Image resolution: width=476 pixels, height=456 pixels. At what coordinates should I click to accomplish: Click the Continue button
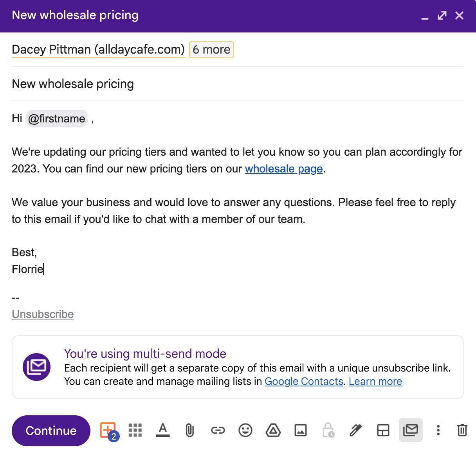coord(51,430)
